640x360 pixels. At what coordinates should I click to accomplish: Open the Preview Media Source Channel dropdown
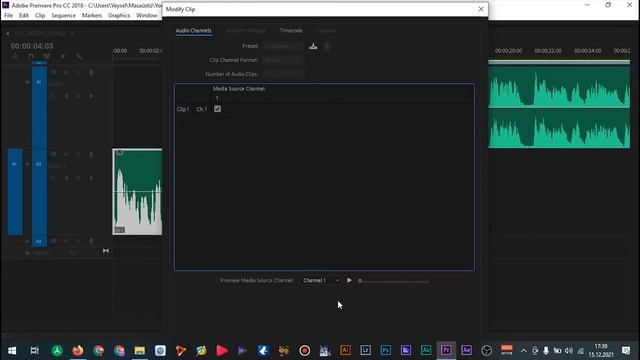pyautogui.click(x=321, y=280)
